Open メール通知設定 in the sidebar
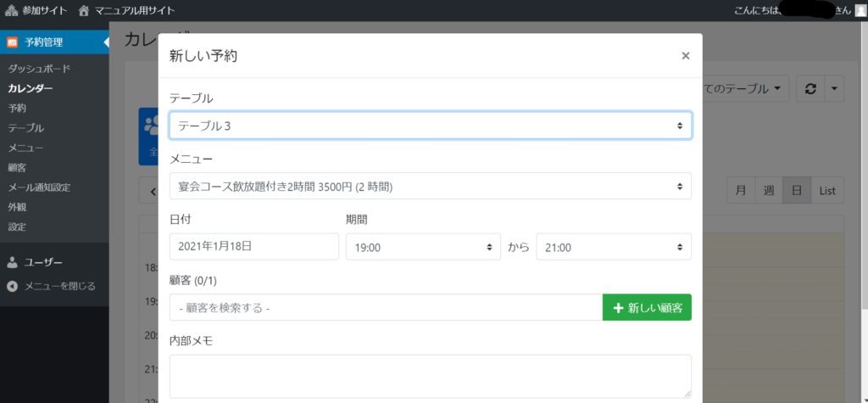This screenshot has height=403, width=868. point(39,188)
